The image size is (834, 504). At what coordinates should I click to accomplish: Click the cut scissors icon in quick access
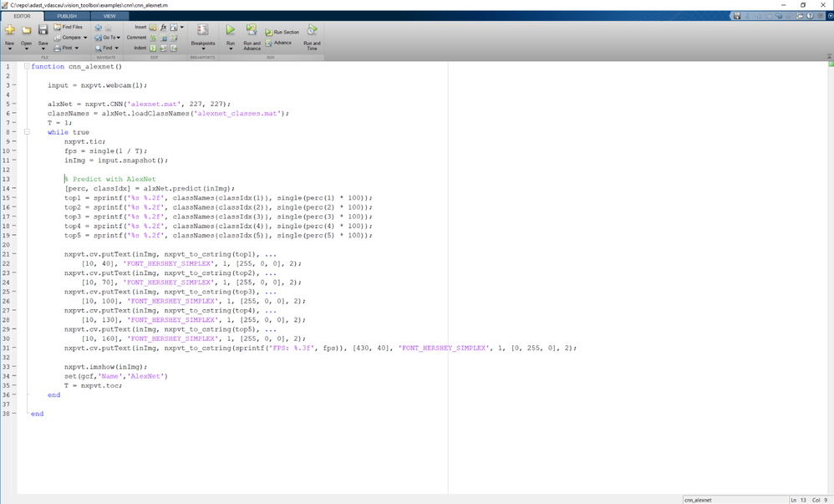747,16
